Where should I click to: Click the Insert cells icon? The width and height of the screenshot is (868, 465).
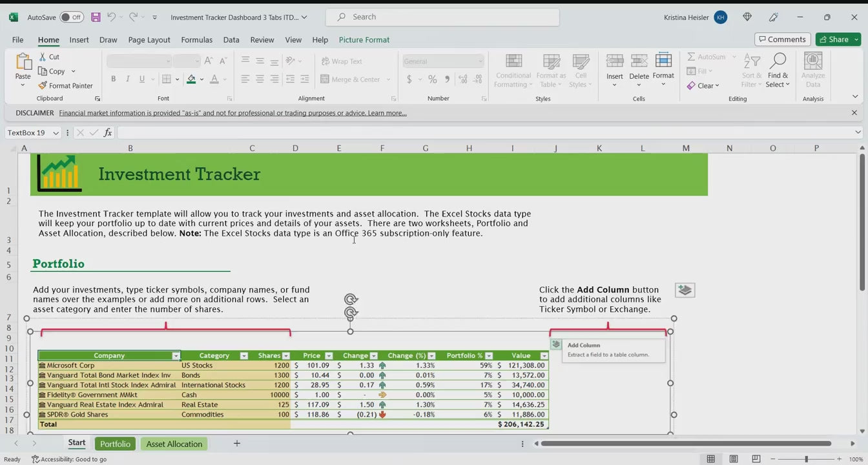tap(615, 61)
